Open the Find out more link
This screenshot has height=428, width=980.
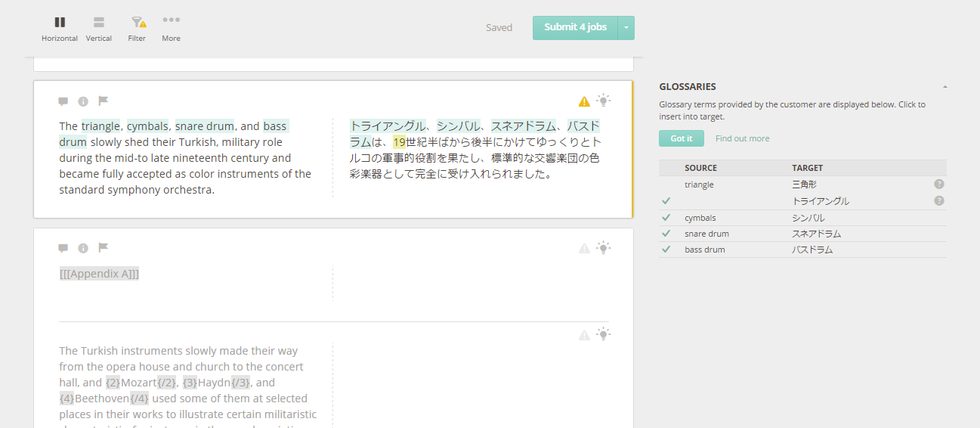click(x=742, y=138)
